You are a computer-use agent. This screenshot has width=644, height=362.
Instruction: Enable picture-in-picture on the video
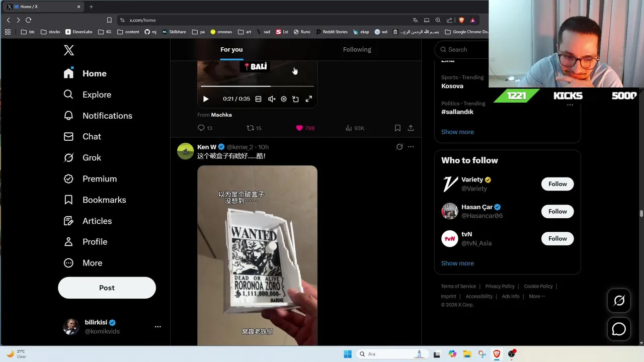click(x=296, y=99)
